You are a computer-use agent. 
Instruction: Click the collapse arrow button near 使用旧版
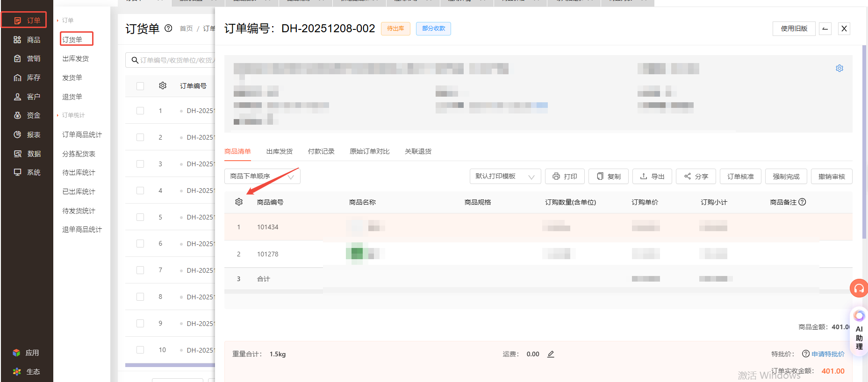coord(825,28)
